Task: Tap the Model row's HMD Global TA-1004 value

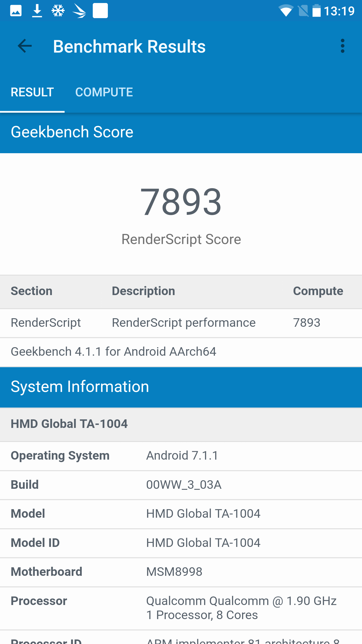Action: pyautogui.click(x=203, y=514)
